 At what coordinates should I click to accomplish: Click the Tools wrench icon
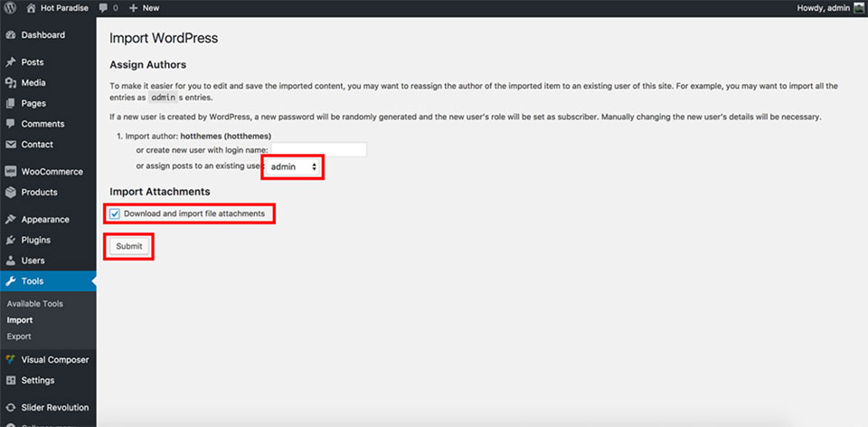11,281
